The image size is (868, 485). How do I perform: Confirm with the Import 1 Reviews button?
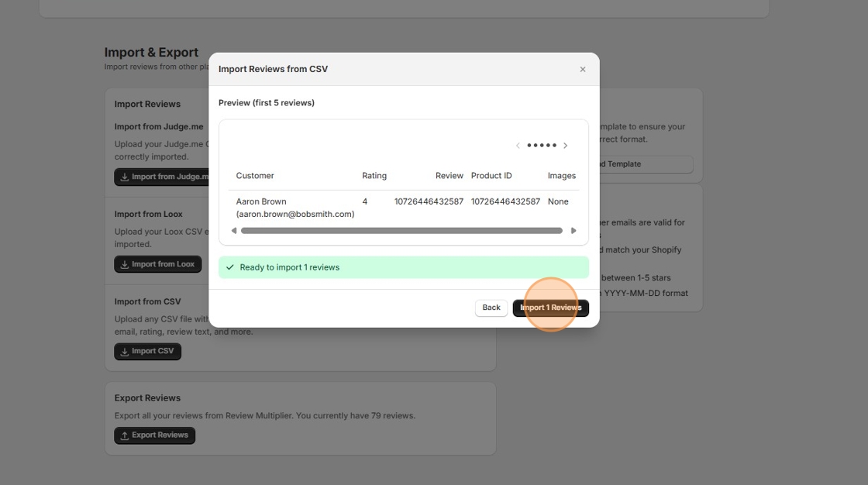tap(550, 308)
